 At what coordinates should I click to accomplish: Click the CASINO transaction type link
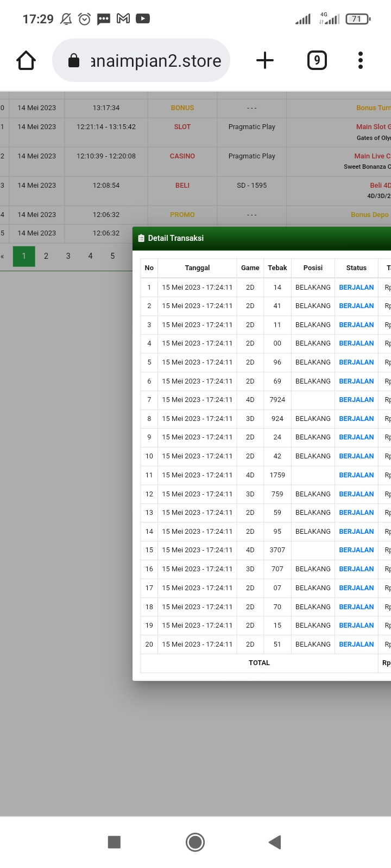pos(182,156)
